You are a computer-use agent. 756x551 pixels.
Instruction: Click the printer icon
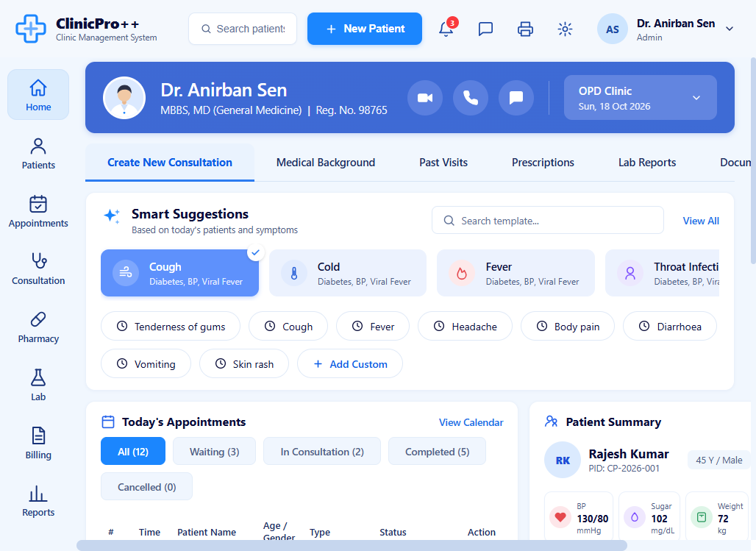(x=525, y=29)
